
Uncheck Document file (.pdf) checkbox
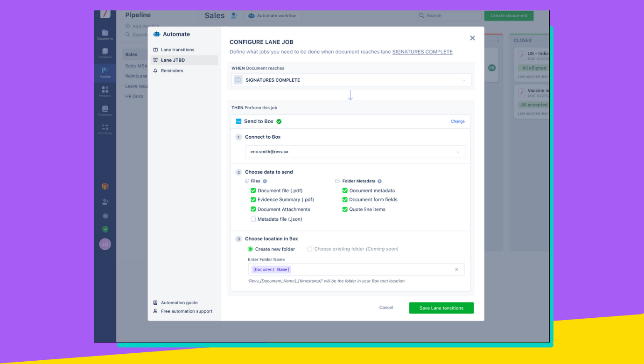(253, 190)
